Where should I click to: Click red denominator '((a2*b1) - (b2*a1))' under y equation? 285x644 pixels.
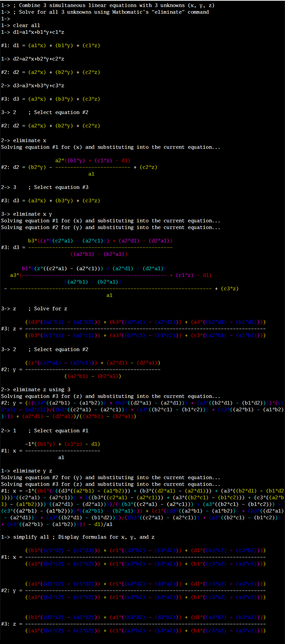(93, 376)
